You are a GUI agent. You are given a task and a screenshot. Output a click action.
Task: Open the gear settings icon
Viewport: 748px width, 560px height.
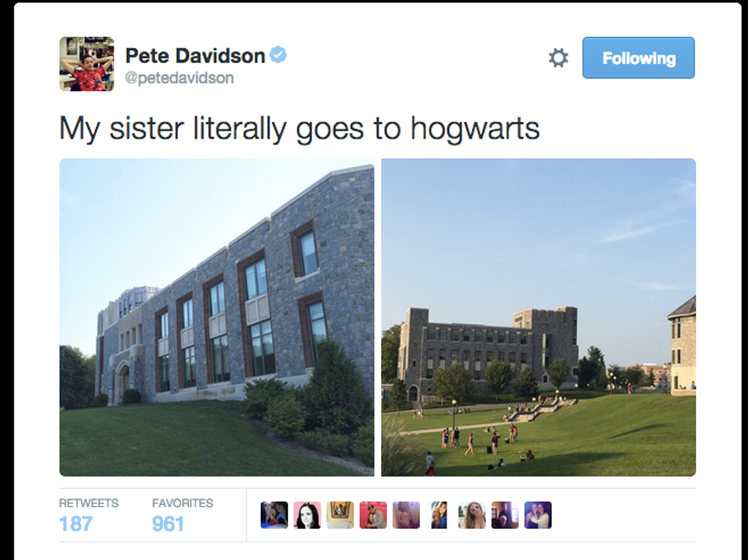coord(558,58)
